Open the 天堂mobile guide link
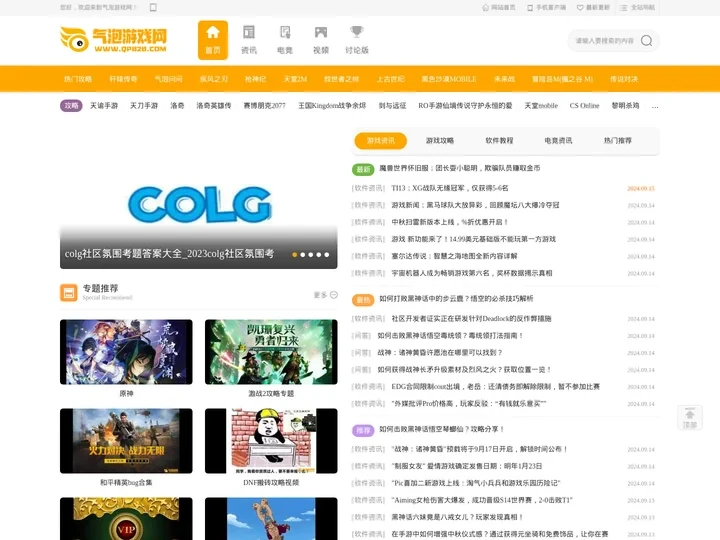Screen dimensions: 720x540 click(x=541, y=106)
